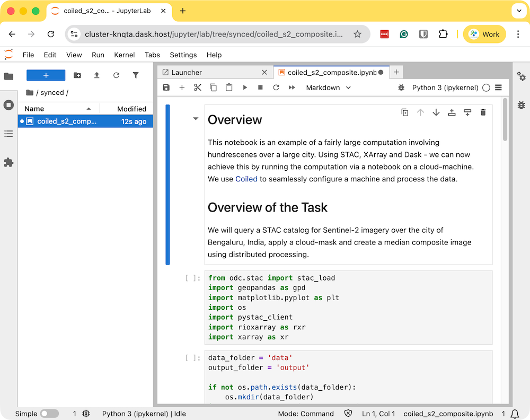The height and width of the screenshot is (420, 530).
Task: Interrupt the kernel using the stop icon
Action: (260, 87)
